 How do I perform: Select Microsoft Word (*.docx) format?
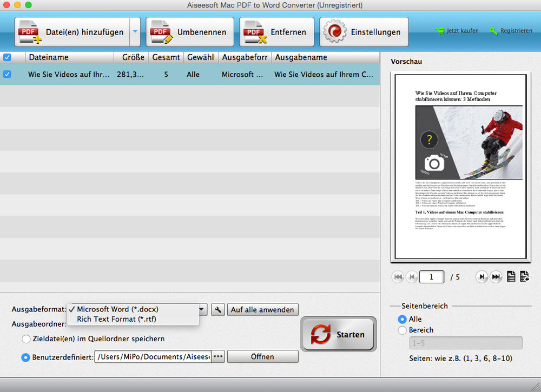point(133,309)
